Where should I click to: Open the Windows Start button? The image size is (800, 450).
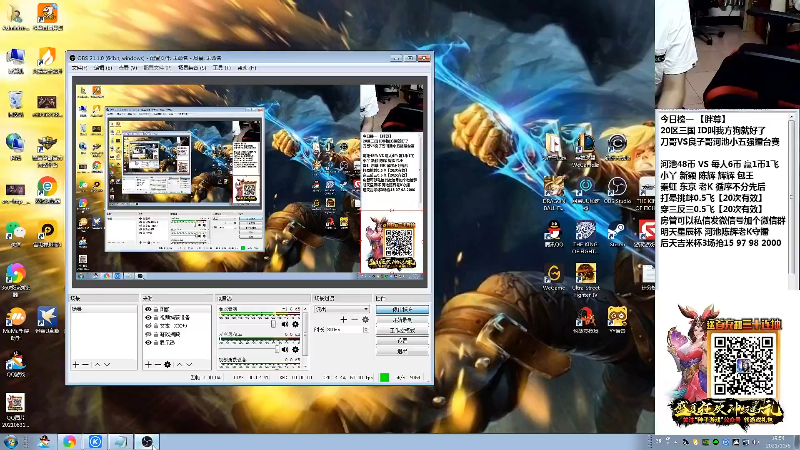[x=10, y=441]
